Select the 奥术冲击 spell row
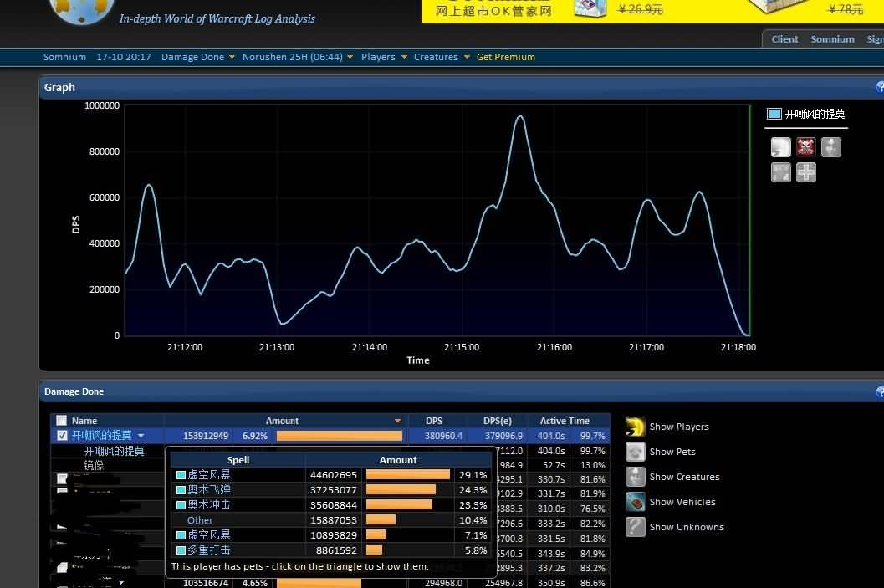Viewport: 884px width, 588px height. coord(331,504)
